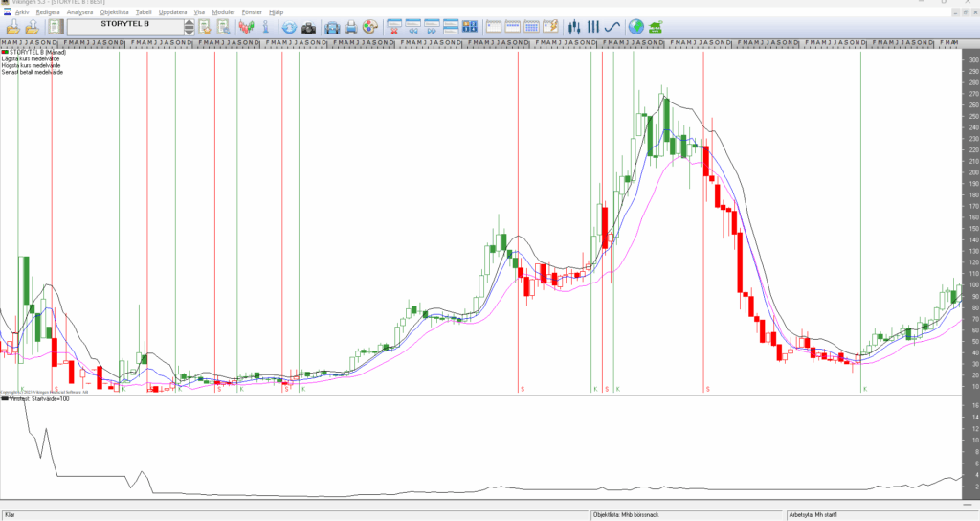This screenshot has height=521, width=980.
Task: Click the STORYTEL B object selector field
Action: (125, 27)
